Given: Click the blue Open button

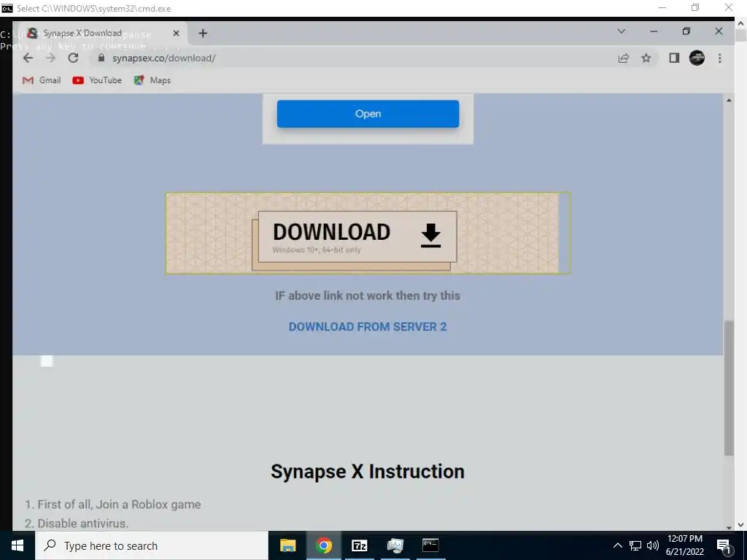Looking at the screenshot, I should (x=368, y=114).
